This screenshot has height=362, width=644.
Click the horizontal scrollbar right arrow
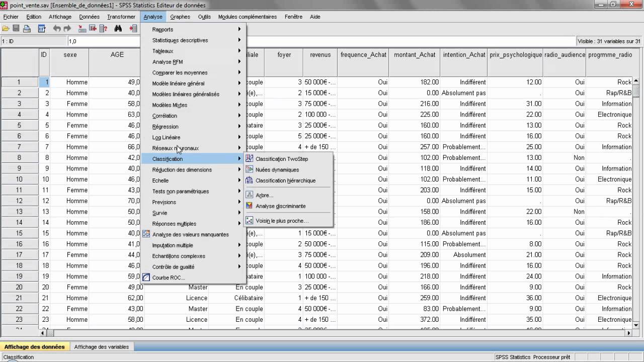(x=629, y=333)
